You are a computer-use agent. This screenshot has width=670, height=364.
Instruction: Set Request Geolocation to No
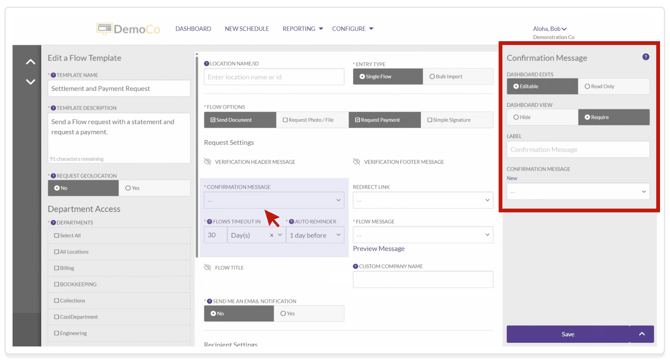click(x=83, y=188)
